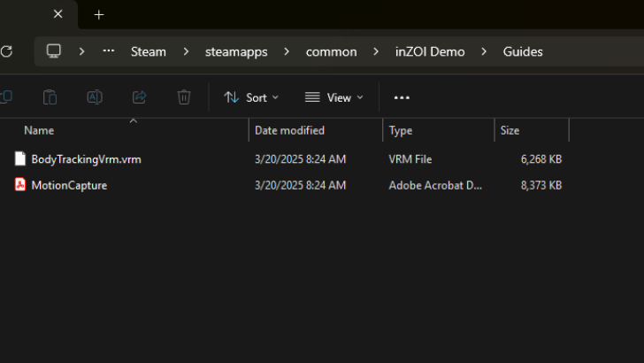Image resolution: width=644 pixels, height=363 pixels.
Task: Go to steamapps folder breadcrumb
Action: click(236, 52)
